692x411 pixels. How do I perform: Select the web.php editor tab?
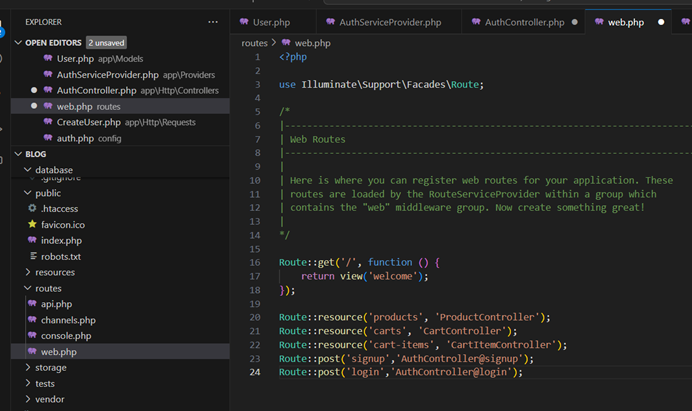tap(628, 22)
